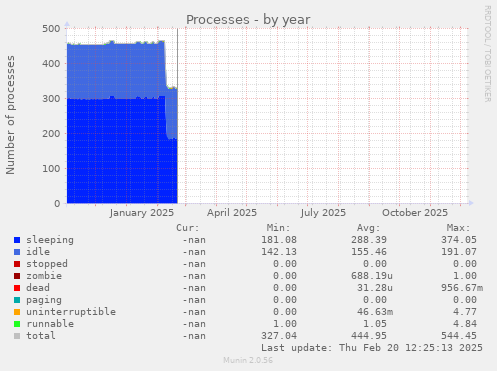Click total average value 444.95
Screen dimensions: 497x371
coord(369,336)
